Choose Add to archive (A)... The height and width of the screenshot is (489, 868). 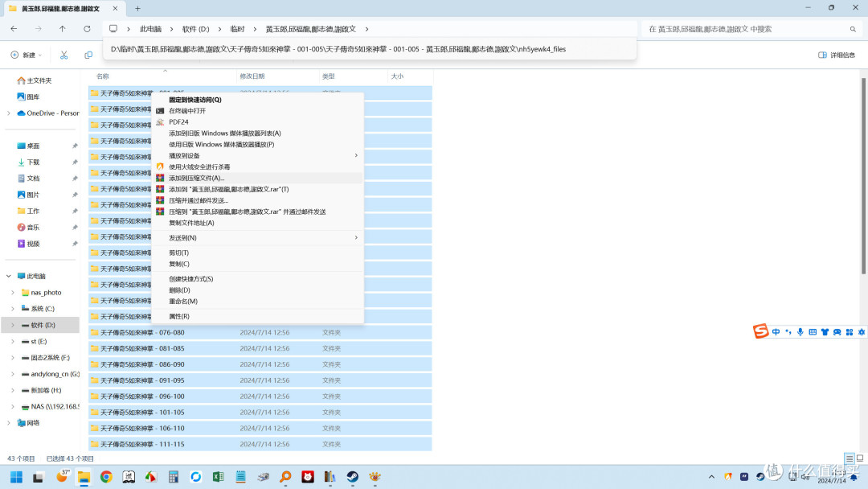pos(257,178)
